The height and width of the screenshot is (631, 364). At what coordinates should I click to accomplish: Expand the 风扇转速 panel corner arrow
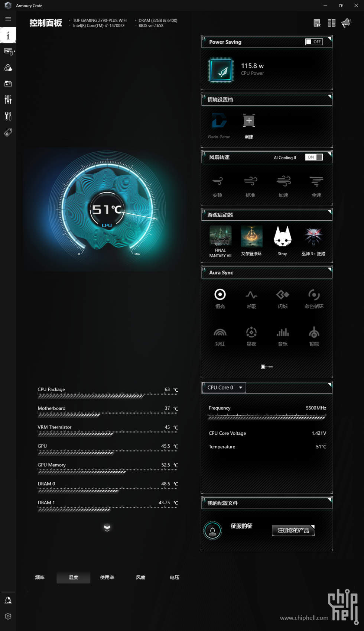click(329, 154)
